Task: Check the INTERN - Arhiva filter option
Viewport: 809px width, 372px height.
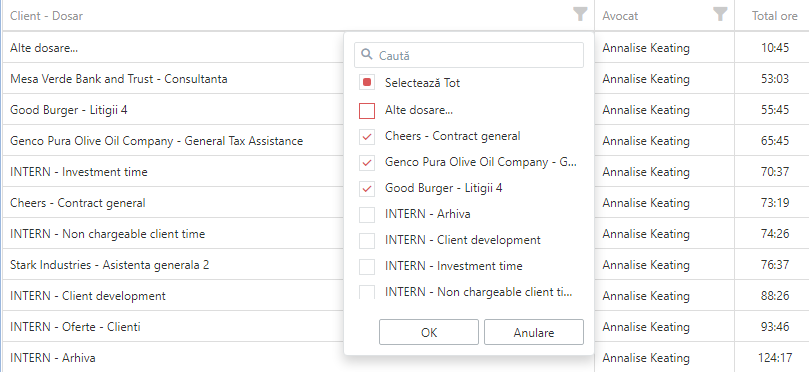Action: click(367, 214)
